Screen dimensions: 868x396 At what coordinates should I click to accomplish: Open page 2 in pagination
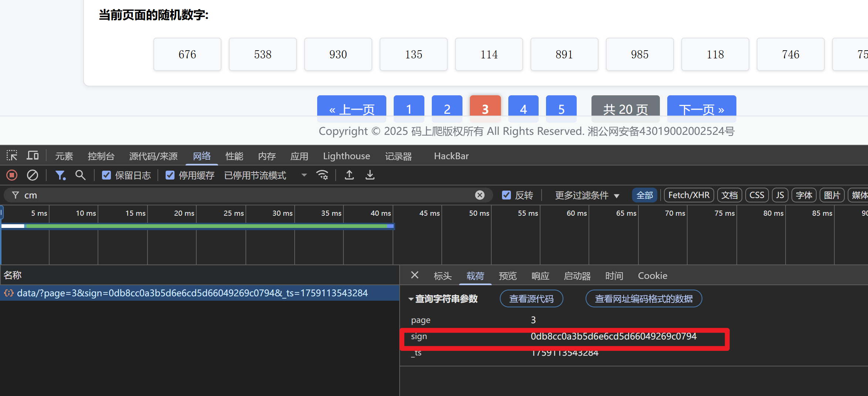[x=447, y=109]
